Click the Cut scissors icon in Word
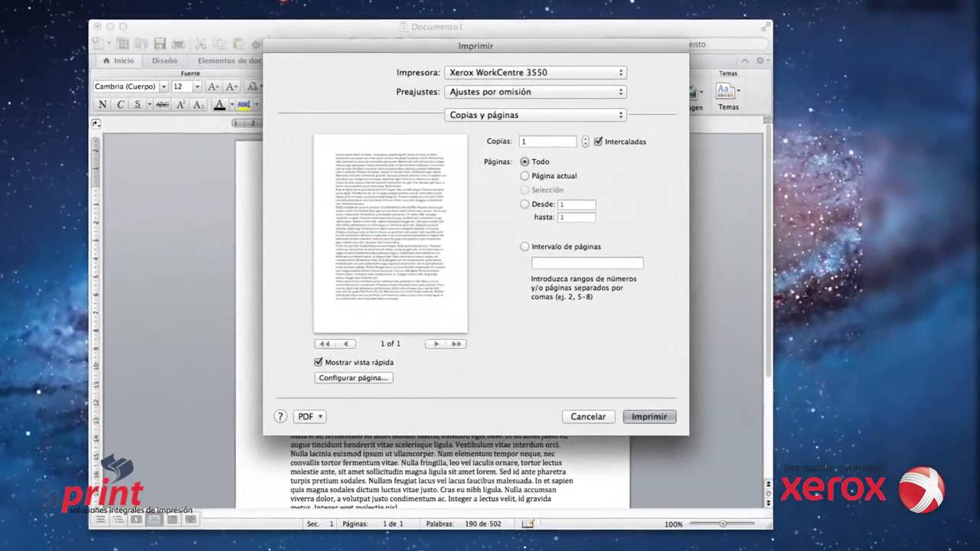Viewport: 980px width, 551px height. pos(201,44)
